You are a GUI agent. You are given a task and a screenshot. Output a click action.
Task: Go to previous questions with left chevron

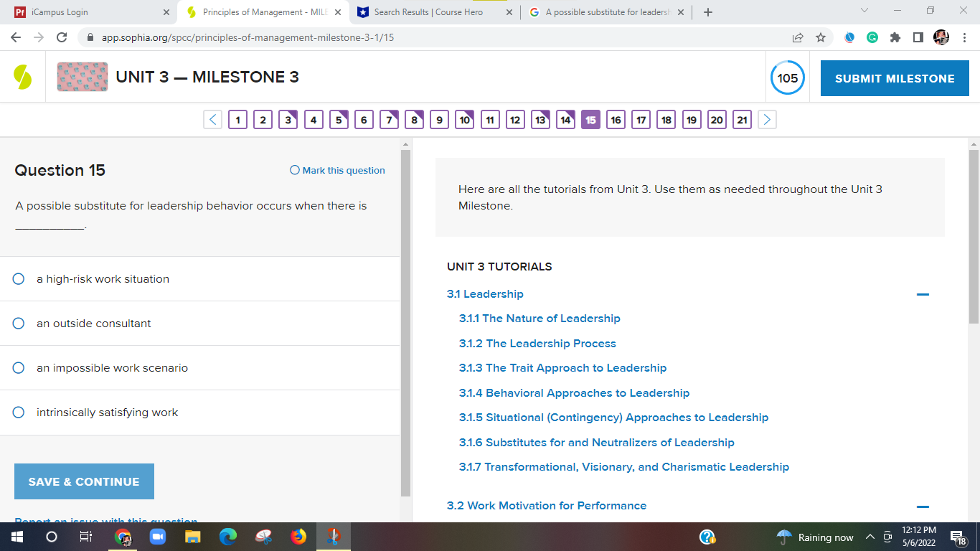212,120
